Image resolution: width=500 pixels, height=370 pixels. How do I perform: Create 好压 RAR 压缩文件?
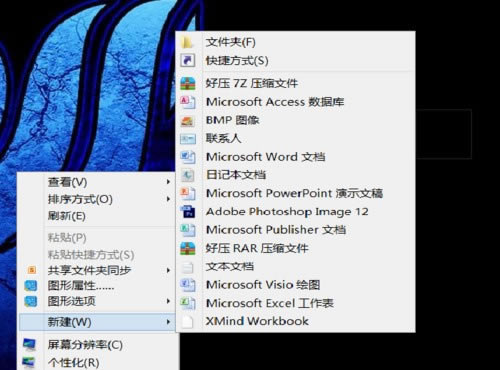coord(295,248)
